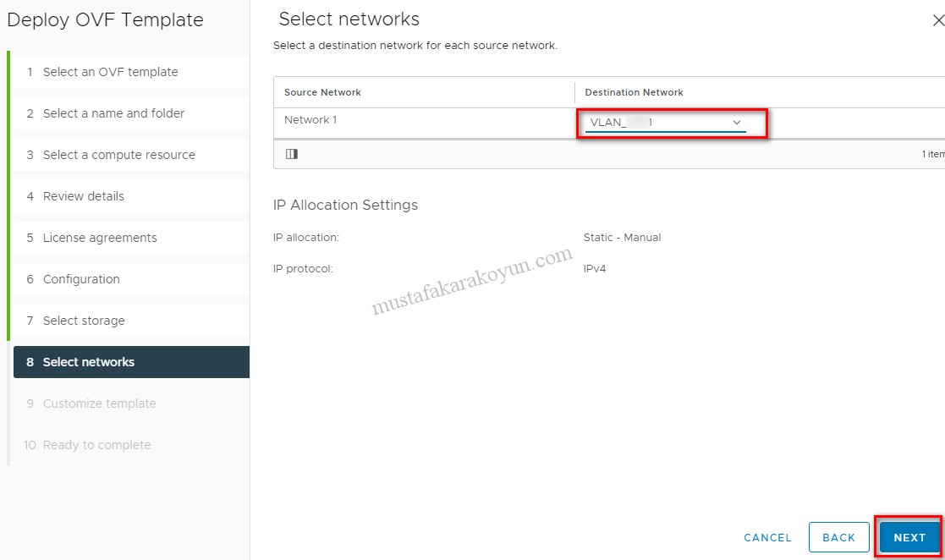The width and height of the screenshot is (945, 560).
Task: Navigate to step 5 License agreements
Action: point(100,238)
